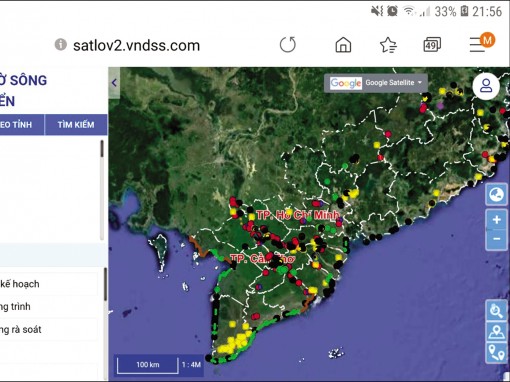The height and width of the screenshot is (382, 510).
Task: Select the 'kế hoạch' list item
Action: 49,284
